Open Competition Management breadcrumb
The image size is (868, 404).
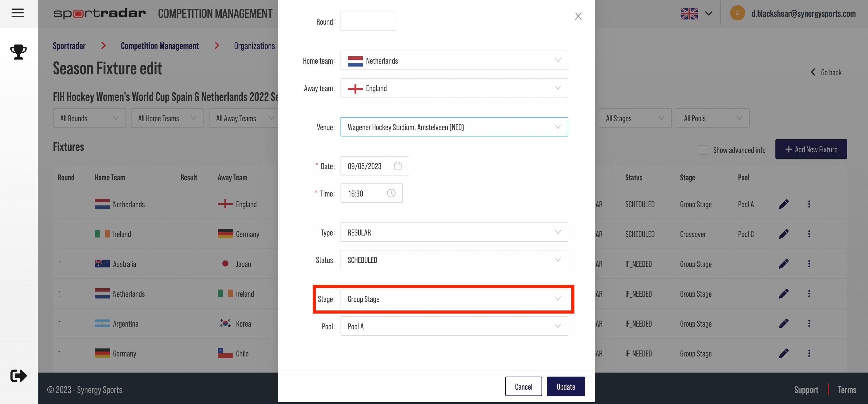coord(160,46)
